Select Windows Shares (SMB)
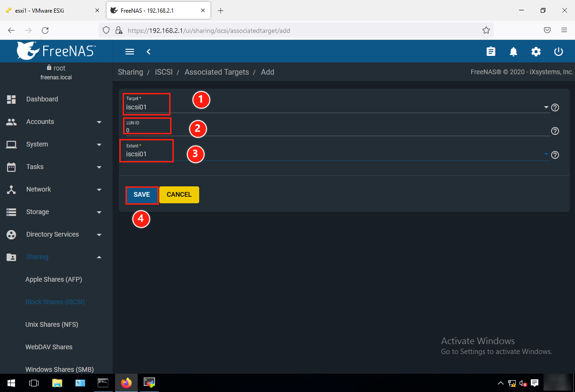This screenshot has height=392, width=575. point(60,369)
